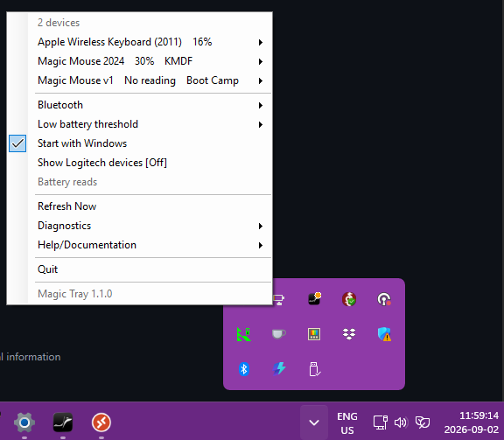Viewport: 504px width, 440px height.
Task: Click the gray coffee cup tray icon
Action: pyautogui.click(x=278, y=334)
